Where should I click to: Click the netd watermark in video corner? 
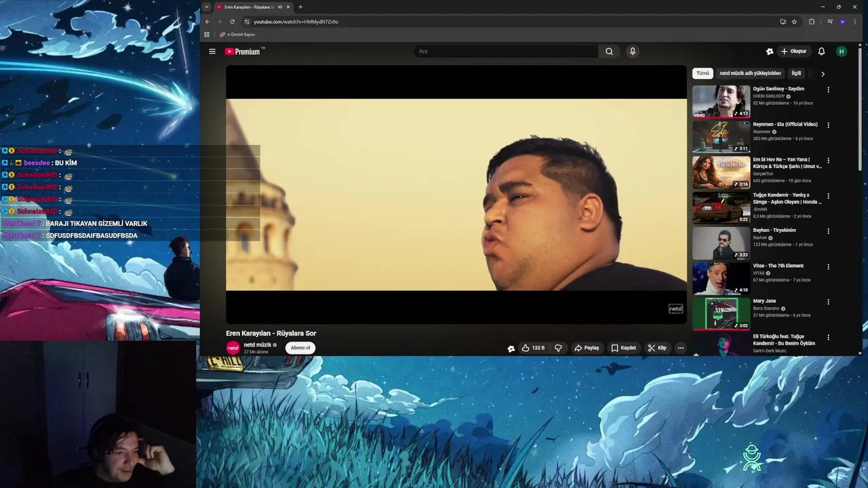[675, 309]
